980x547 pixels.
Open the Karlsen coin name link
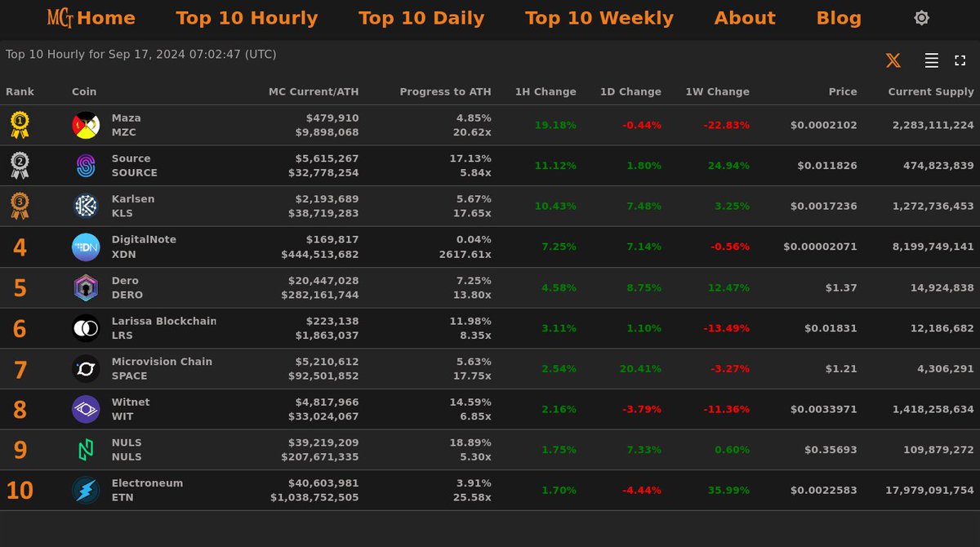[x=133, y=199]
